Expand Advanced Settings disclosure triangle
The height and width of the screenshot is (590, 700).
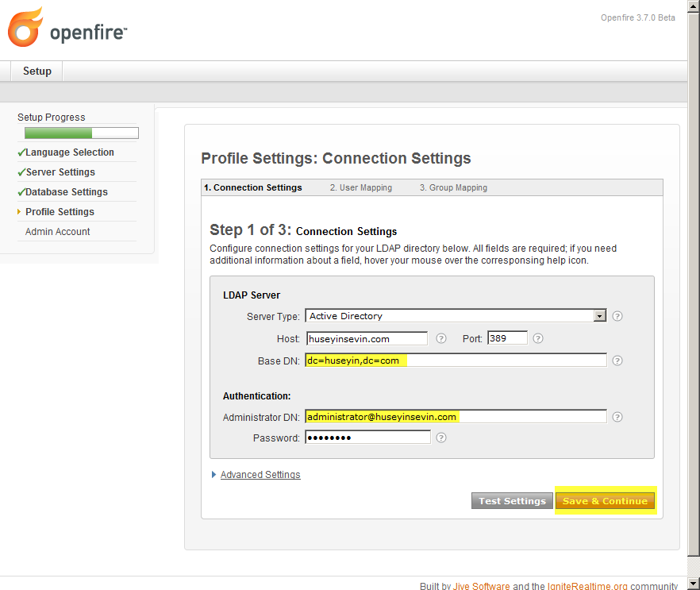213,474
